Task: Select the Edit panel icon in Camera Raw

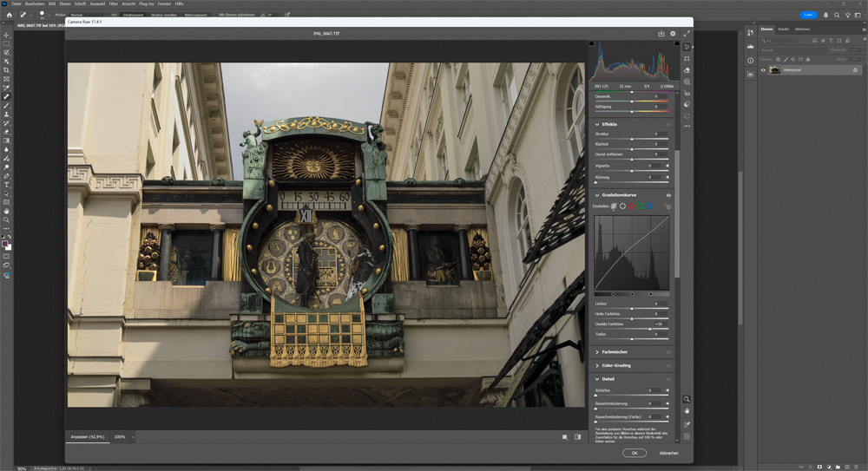Action: click(687, 47)
